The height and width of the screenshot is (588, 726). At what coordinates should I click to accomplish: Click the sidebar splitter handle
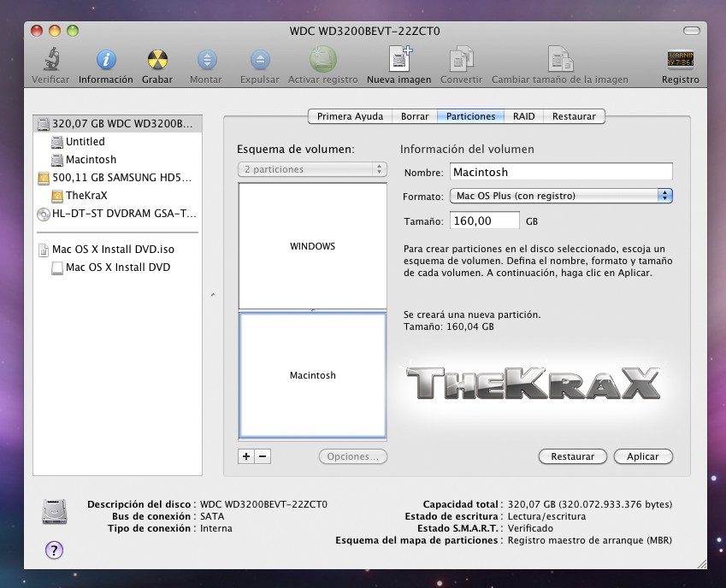(x=213, y=295)
